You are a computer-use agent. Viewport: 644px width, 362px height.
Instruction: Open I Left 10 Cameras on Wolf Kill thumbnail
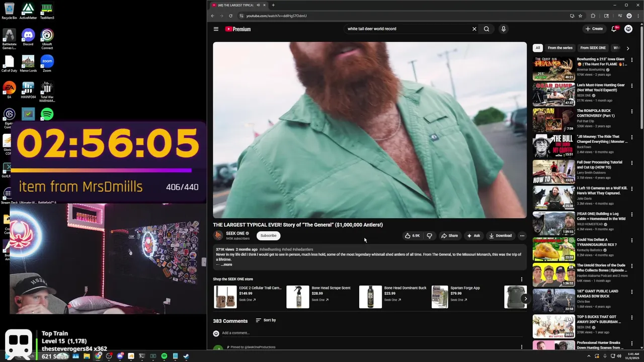pos(553,197)
